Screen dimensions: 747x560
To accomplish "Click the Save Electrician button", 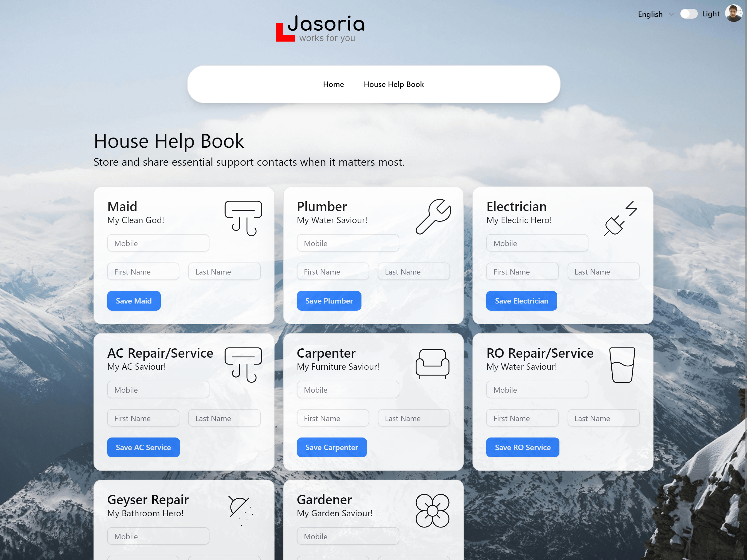I will 521,301.
